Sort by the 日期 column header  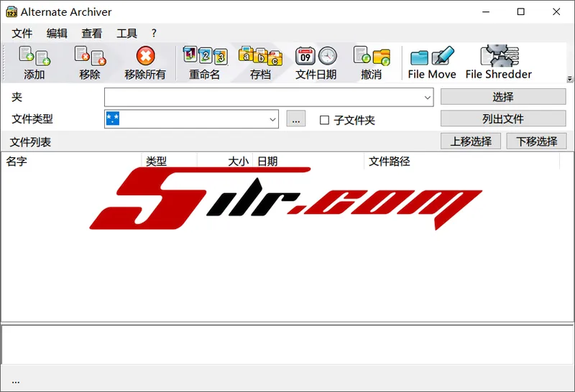308,162
